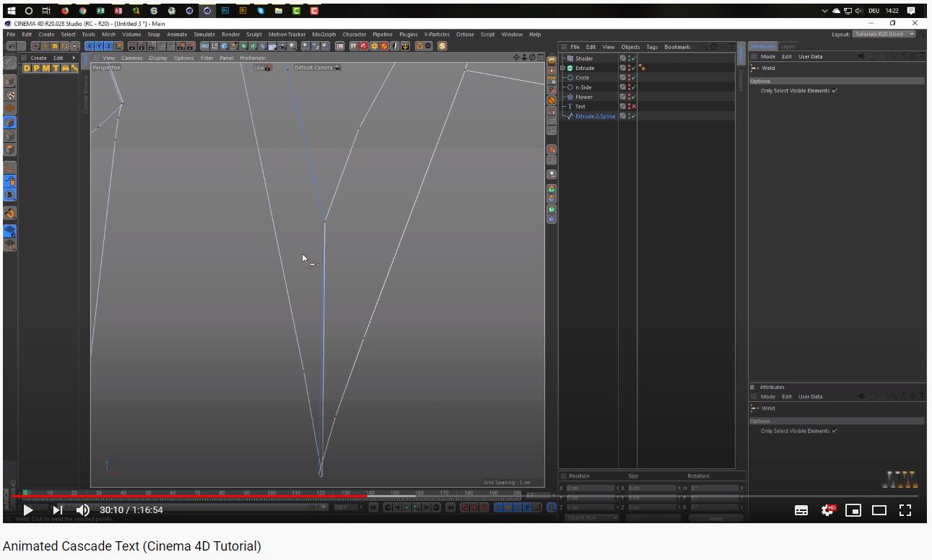The width and height of the screenshot is (932, 560).
Task: Open Windows Start menu
Action: tap(11, 11)
